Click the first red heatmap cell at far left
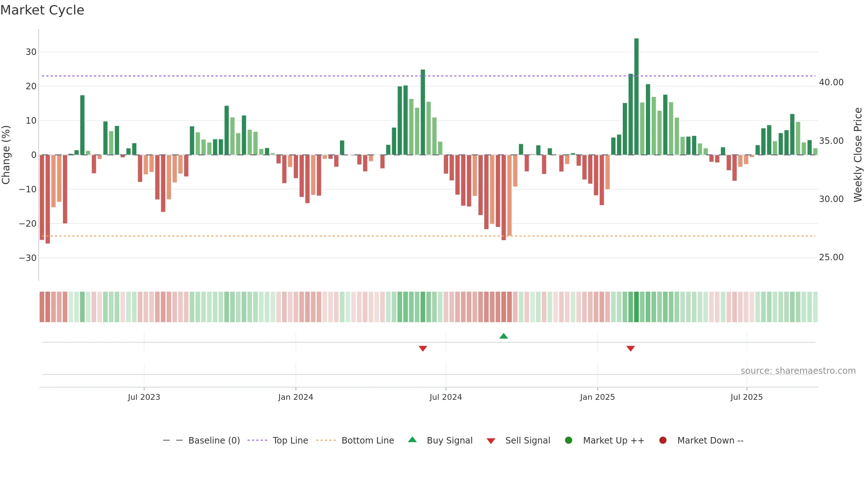This screenshot has width=868, height=488. tap(42, 307)
